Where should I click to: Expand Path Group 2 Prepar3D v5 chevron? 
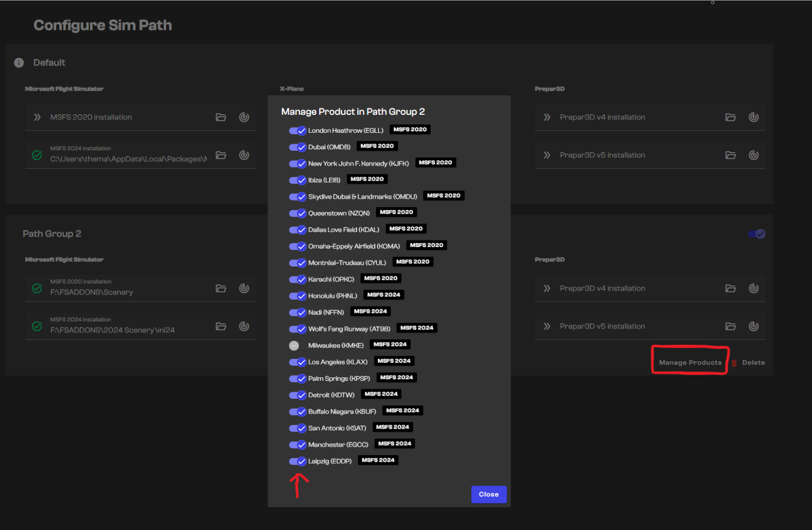point(547,326)
